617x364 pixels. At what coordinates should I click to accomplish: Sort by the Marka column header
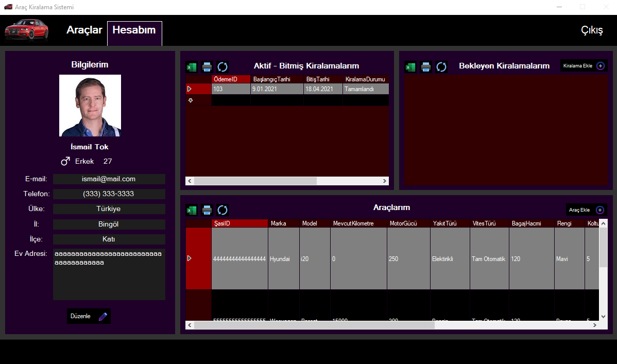coord(284,223)
